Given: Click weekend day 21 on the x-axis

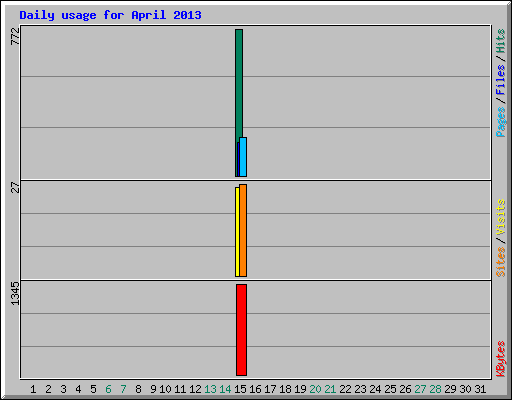Looking at the screenshot, I should pos(330,389).
